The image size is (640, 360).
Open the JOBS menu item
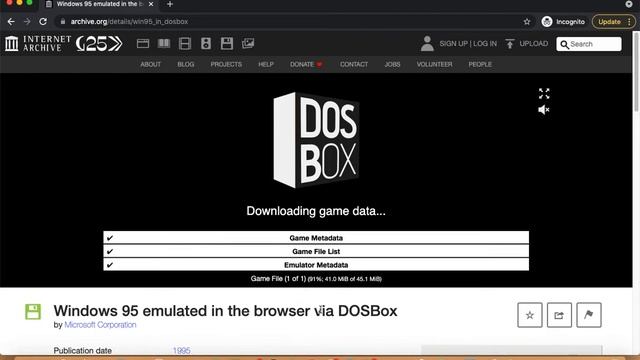[x=392, y=64]
